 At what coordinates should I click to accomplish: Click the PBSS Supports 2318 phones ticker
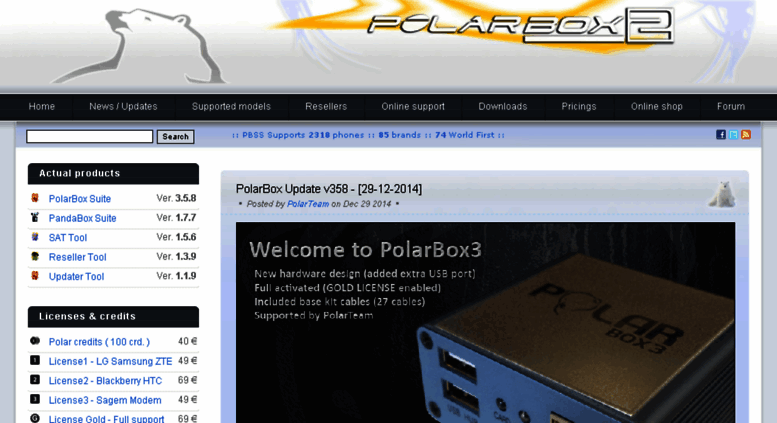[368, 135]
